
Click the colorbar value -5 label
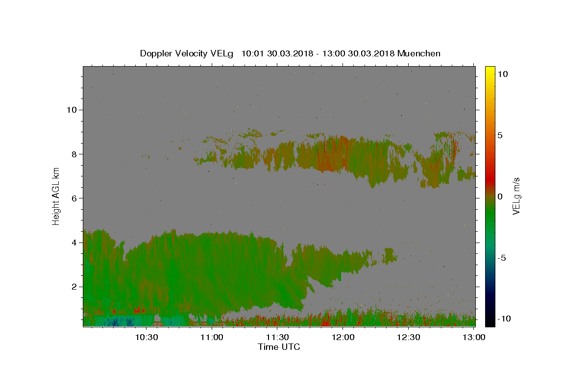click(x=502, y=258)
